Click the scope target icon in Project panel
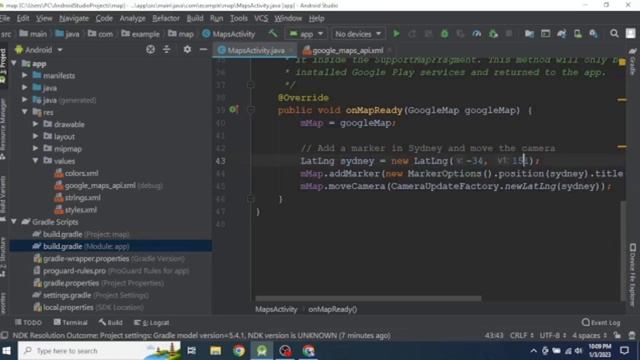The image size is (640, 360). [x=150, y=50]
